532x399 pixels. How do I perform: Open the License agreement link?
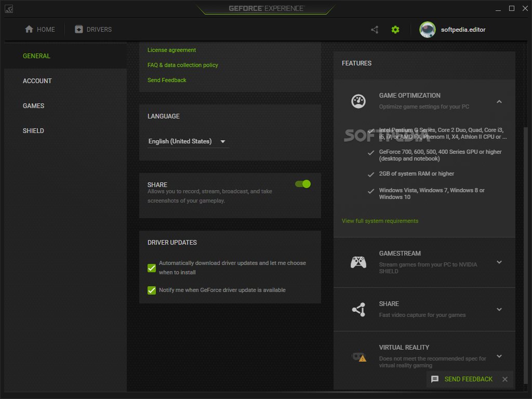[171, 50]
